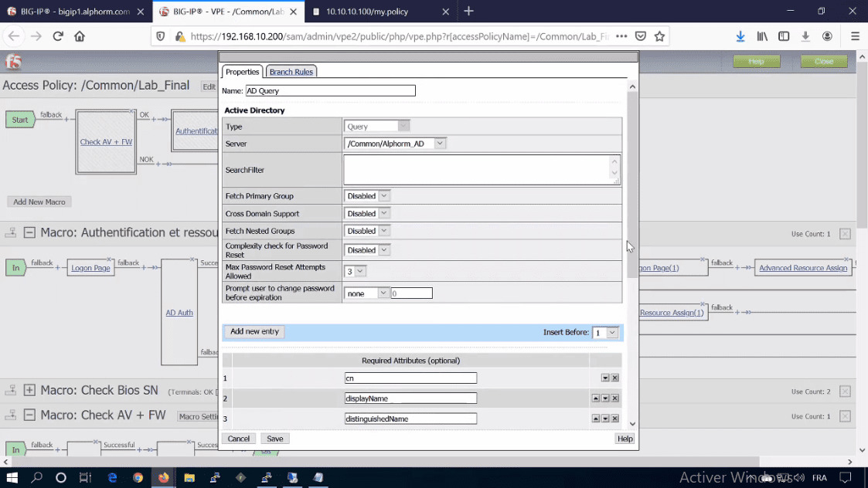Viewport: 868px width, 488px height.
Task: Click the Add new entry button
Action: 254,331
